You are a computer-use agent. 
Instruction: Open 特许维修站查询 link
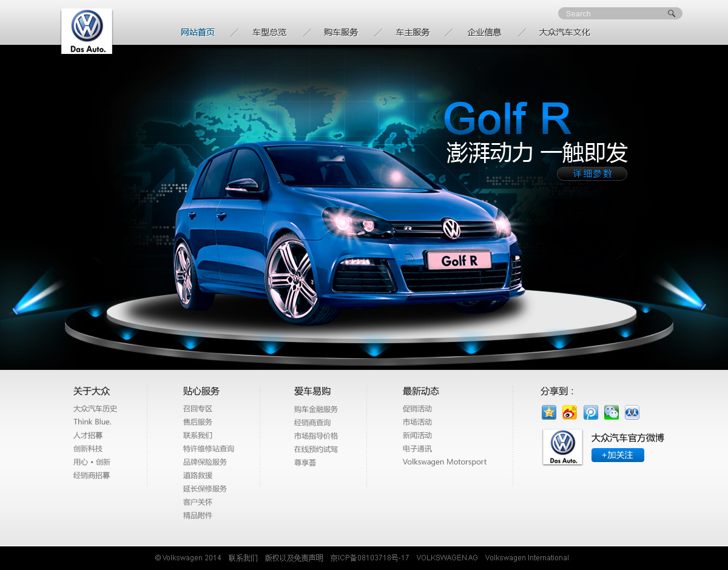pos(209,449)
